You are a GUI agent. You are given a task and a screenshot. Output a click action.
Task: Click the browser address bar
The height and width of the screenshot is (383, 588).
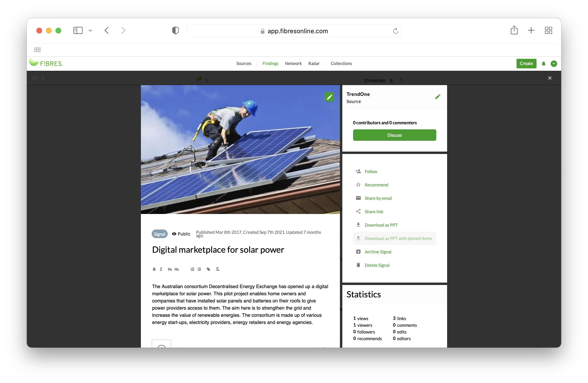pos(294,31)
